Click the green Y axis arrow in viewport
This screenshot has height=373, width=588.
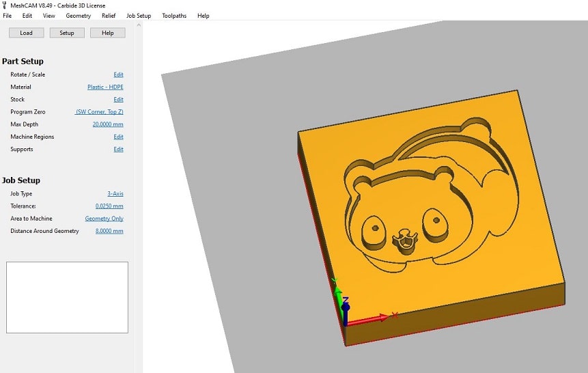[x=339, y=296]
